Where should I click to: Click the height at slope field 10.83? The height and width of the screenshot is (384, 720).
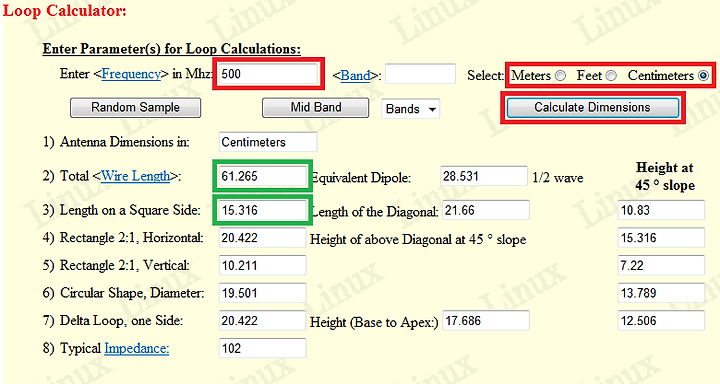pos(661,210)
